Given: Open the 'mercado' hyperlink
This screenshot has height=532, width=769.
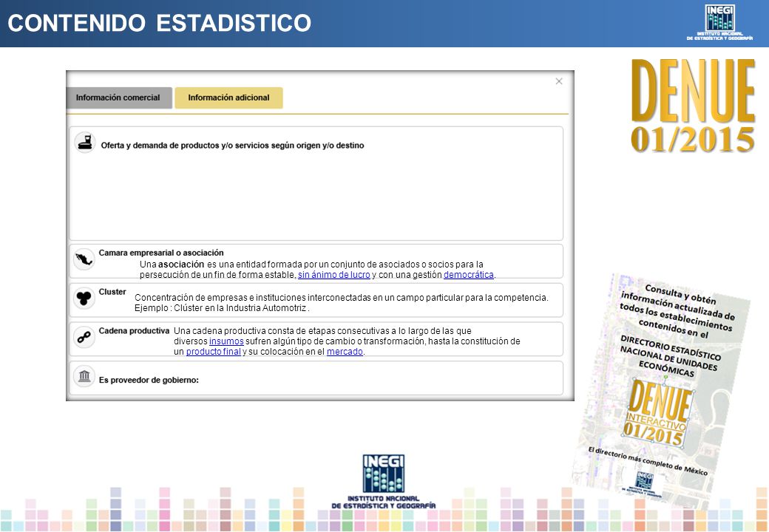Looking at the screenshot, I should tap(345, 352).
